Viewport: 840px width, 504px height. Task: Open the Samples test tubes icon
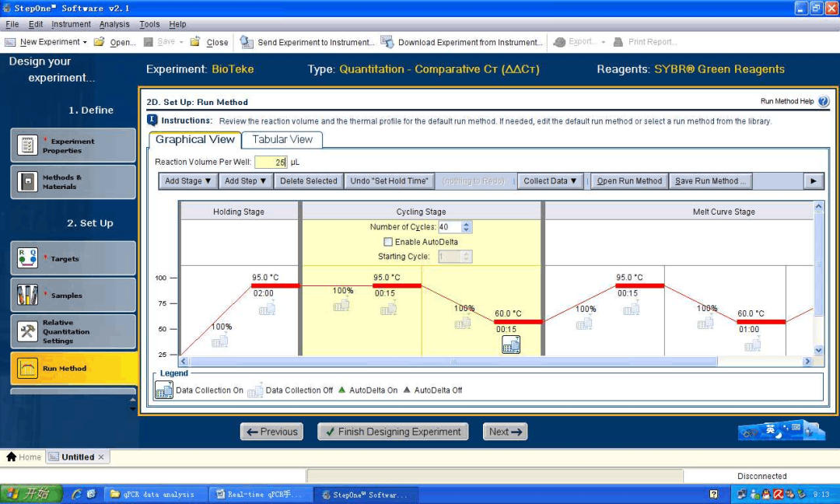pyautogui.click(x=28, y=295)
